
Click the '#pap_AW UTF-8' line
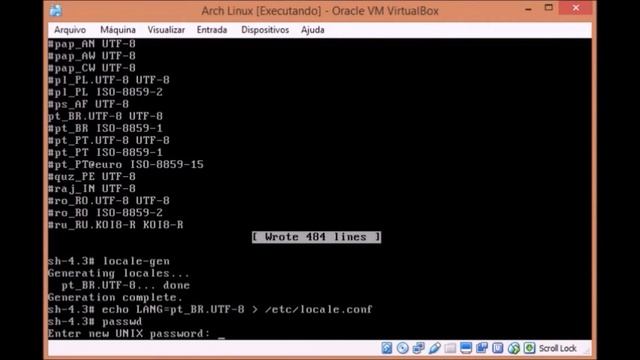[92, 56]
